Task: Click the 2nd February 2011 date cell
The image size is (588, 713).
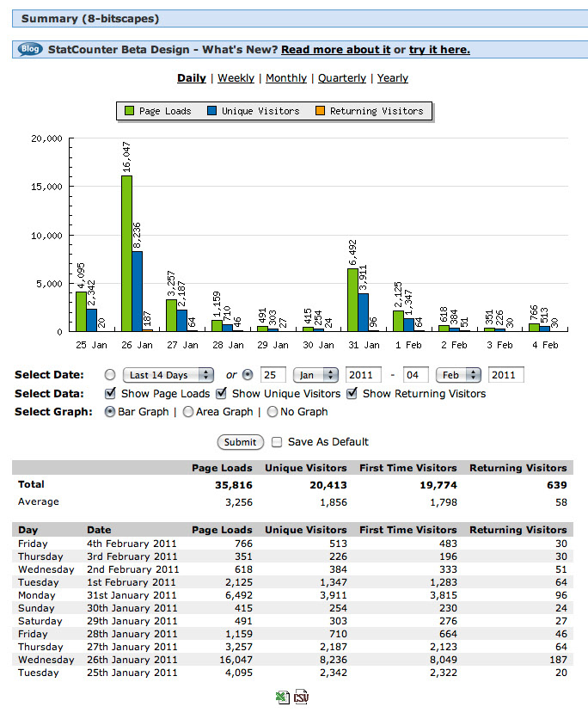Action: pyautogui.click(x=132, y=569)
